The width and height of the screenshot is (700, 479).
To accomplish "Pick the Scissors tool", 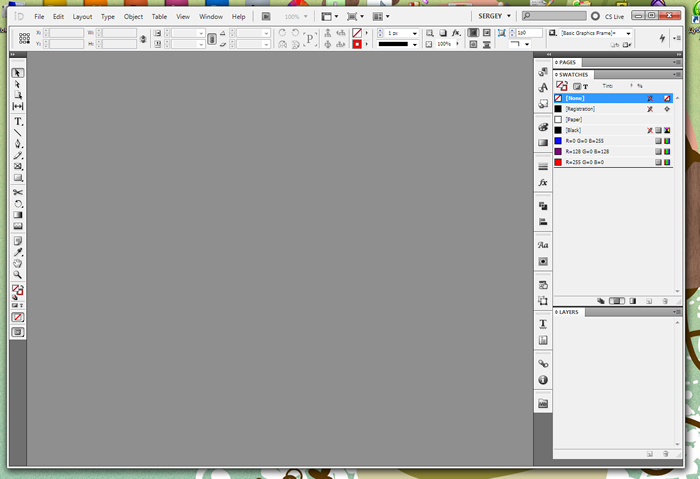I will pos(18,192).
